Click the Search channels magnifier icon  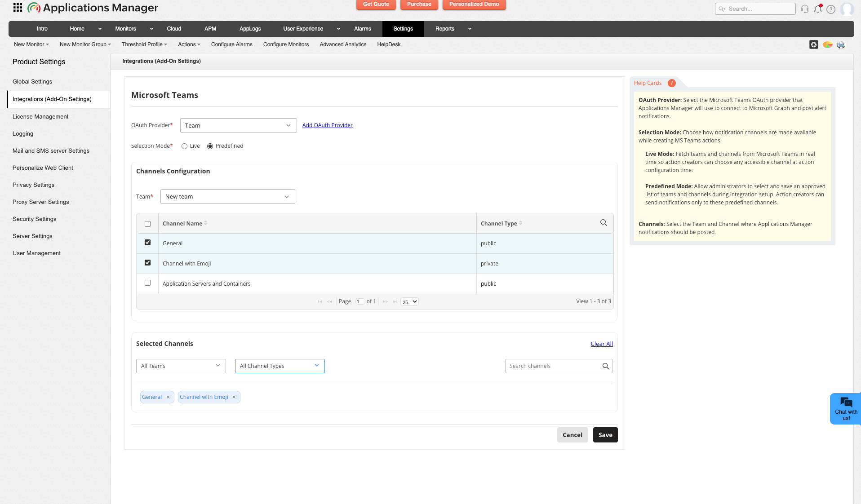(x=606, y=366)
